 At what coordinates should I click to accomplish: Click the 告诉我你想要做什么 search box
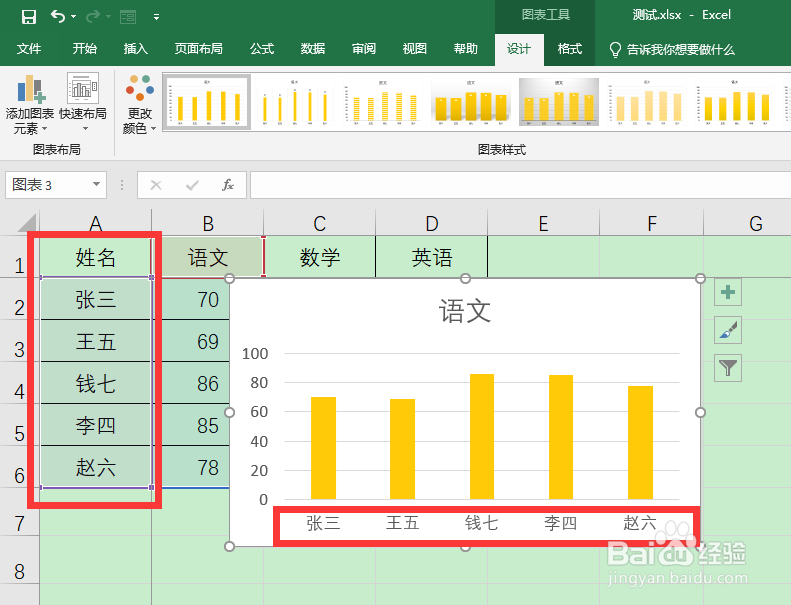[672, 49]
